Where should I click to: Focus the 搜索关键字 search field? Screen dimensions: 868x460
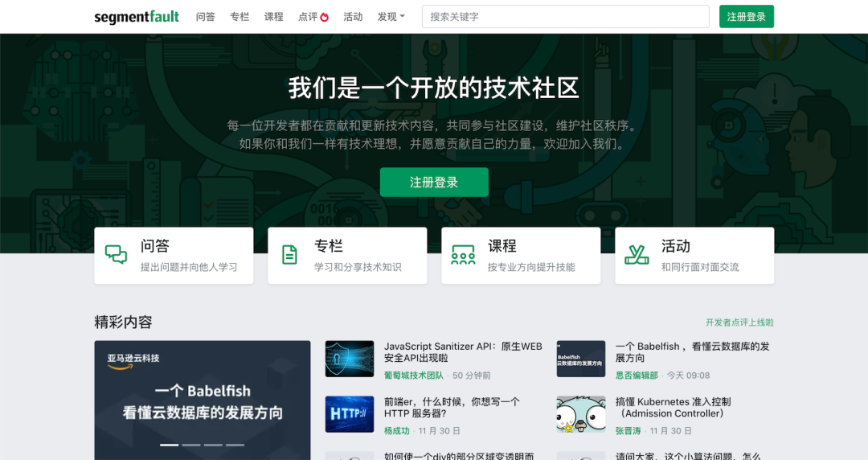(565, 17)
